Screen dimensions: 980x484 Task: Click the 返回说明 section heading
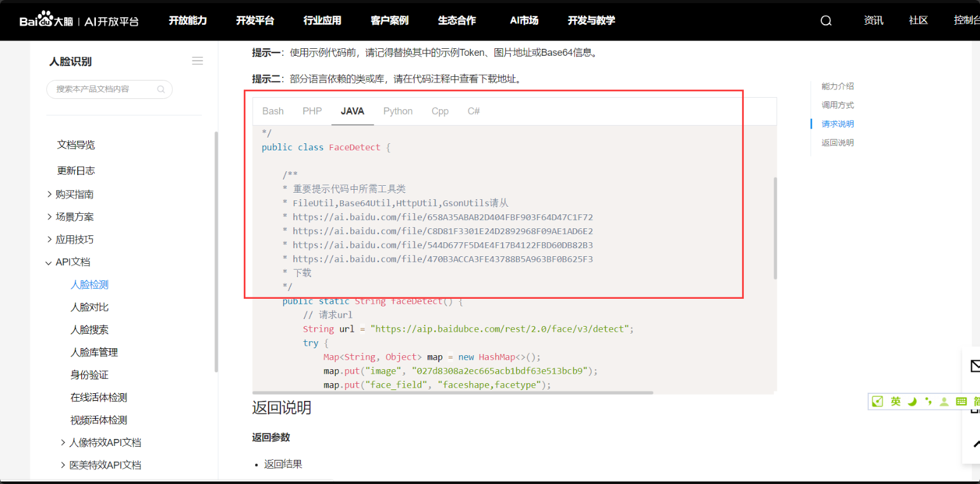(282, 407)
